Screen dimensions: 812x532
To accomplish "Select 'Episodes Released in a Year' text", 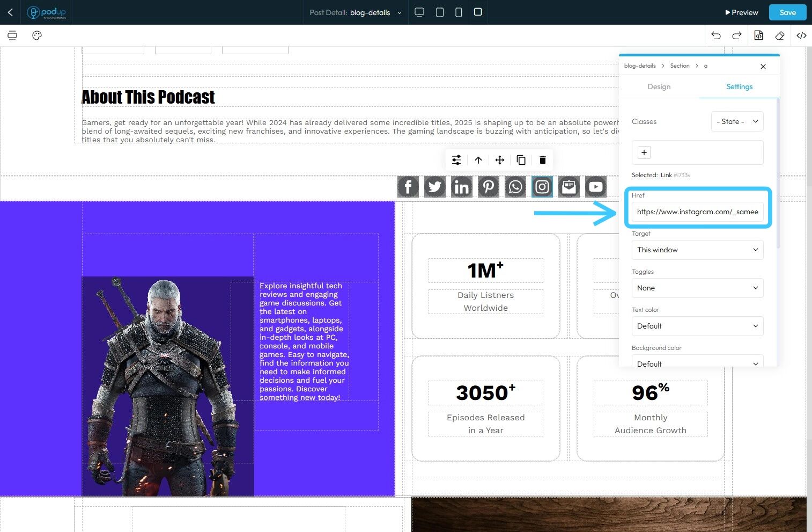I will tap(485, 424).
